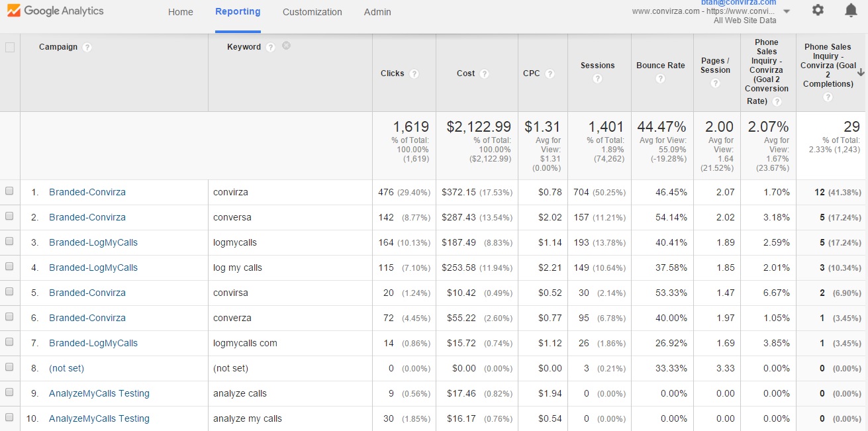The width and height of the screenshot is (868, 431).
Task: Open Branded-Convirza link in row 2
Action: pos(87,217)
